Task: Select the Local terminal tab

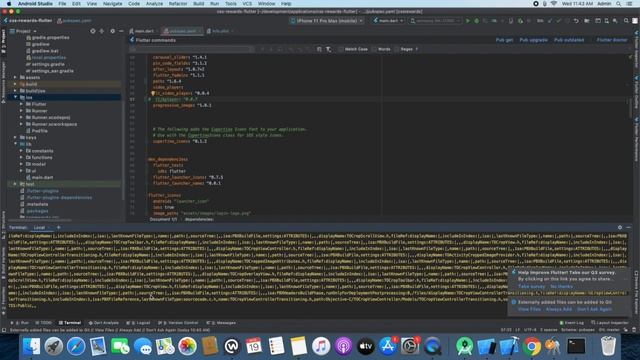Action: pyautogui.click(x=39, y=227)
